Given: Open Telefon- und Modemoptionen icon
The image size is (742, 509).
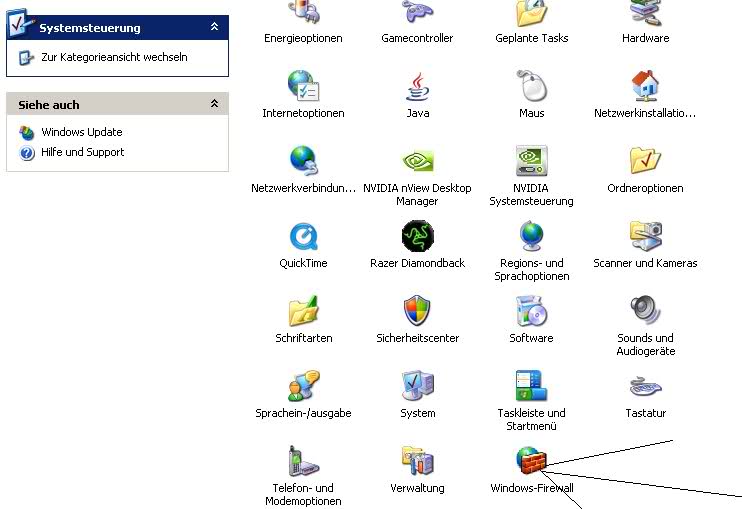Looking at the screenshot, I should coord(303,461).
